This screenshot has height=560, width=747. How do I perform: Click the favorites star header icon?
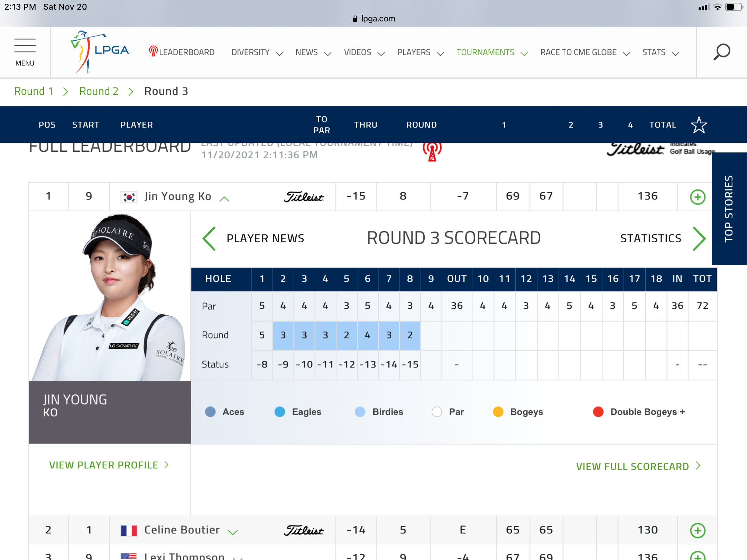click(699, 125)
